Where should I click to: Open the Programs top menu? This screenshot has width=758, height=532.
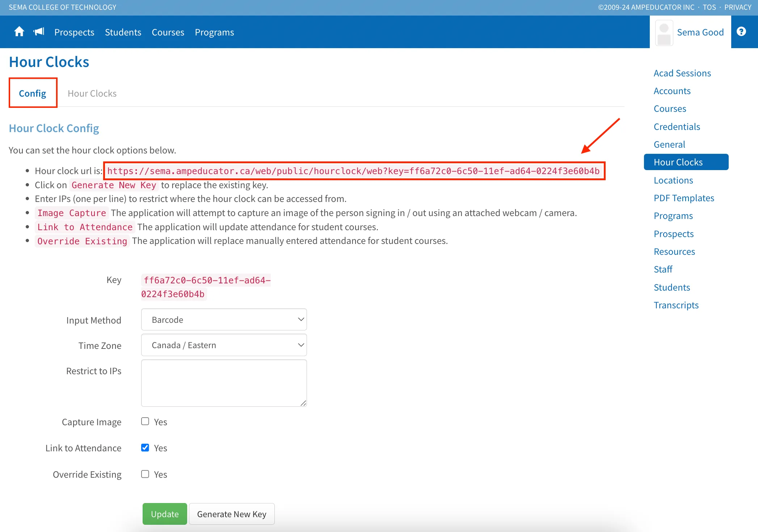[x=214, y=32]
